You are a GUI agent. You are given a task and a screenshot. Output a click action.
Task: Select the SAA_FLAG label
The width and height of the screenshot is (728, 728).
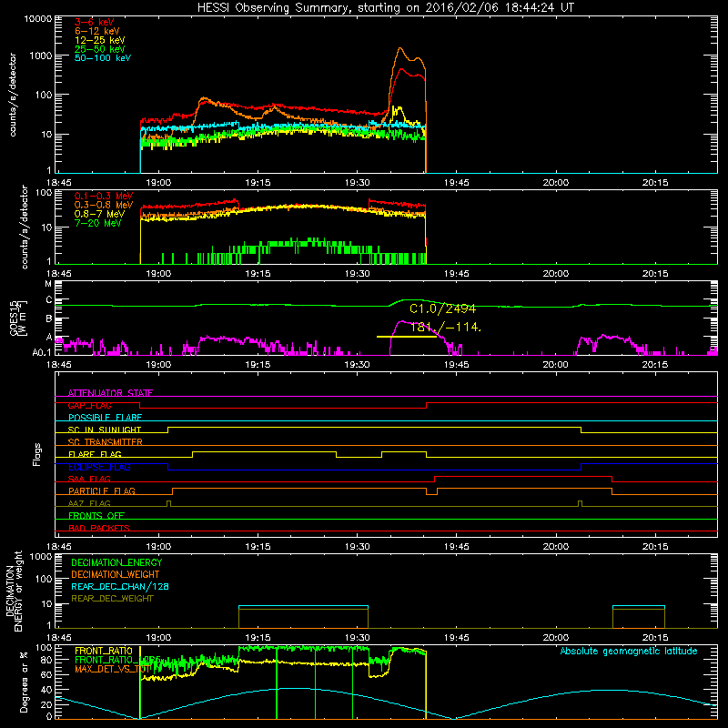point(89,479)
